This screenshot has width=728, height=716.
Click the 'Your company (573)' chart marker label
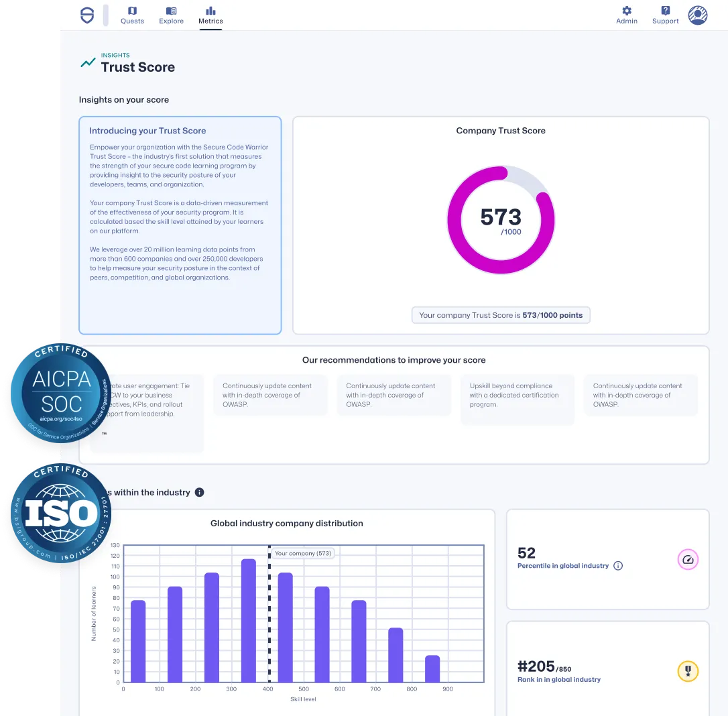303,554
